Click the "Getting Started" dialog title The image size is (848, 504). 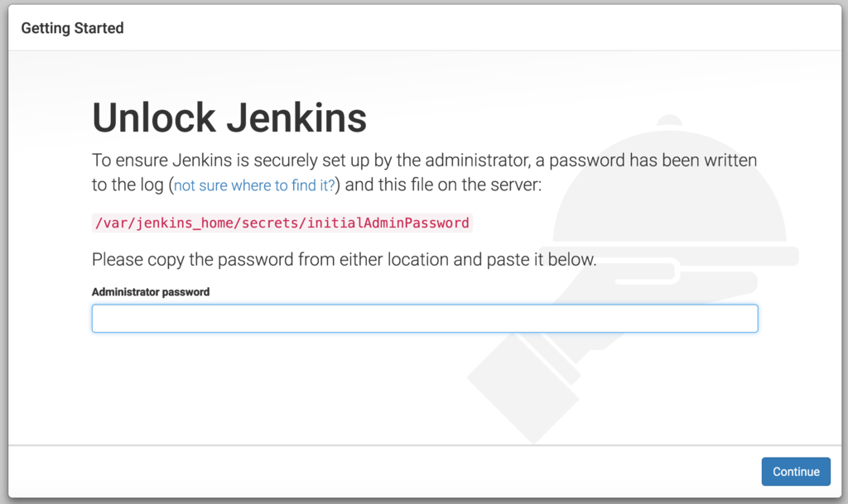(73, 28)
